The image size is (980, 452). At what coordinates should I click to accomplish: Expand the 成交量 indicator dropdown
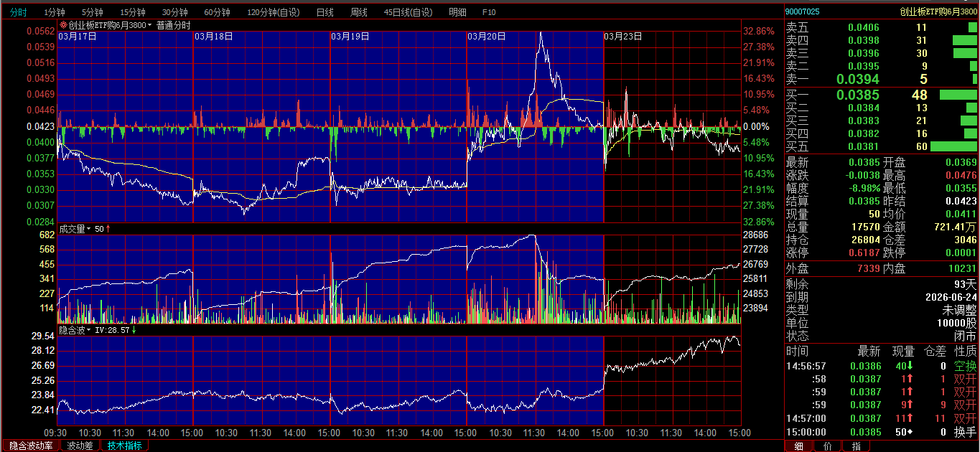click(x=75, y=229)
